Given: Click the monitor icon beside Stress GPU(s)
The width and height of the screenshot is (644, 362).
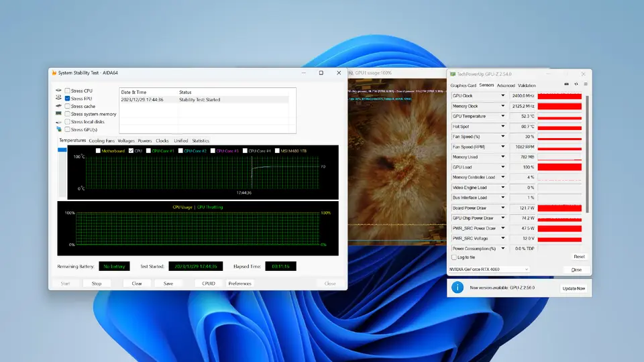Looking at the screenshot, I should [x=59, y=129].
